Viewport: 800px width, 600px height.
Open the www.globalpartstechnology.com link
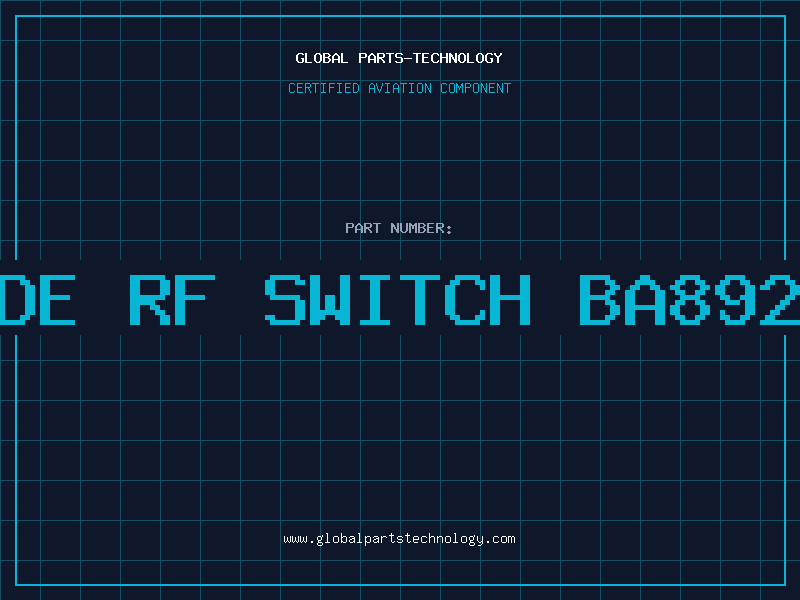(x=399, y=539)
